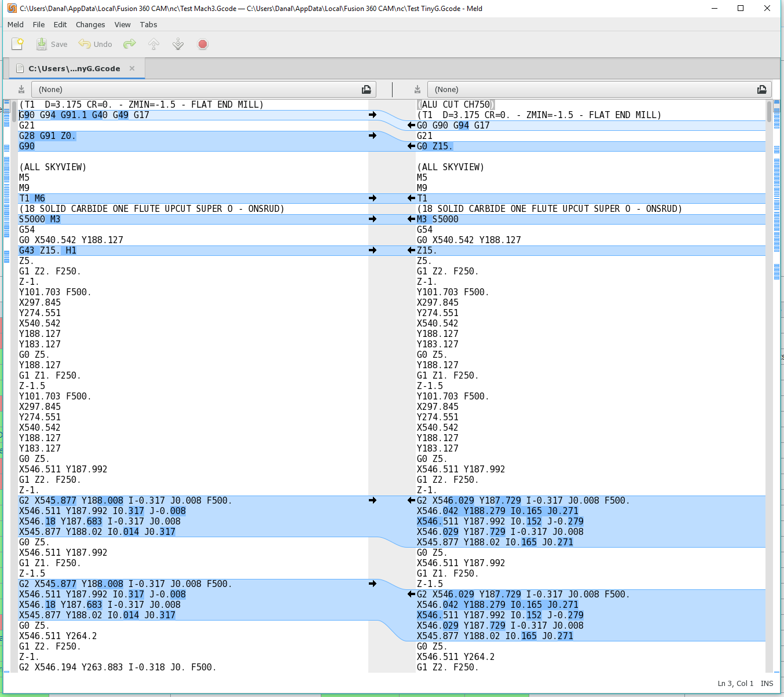Push G0 Z15. line to the left
784x697 pixels.
tap(411, 146)
